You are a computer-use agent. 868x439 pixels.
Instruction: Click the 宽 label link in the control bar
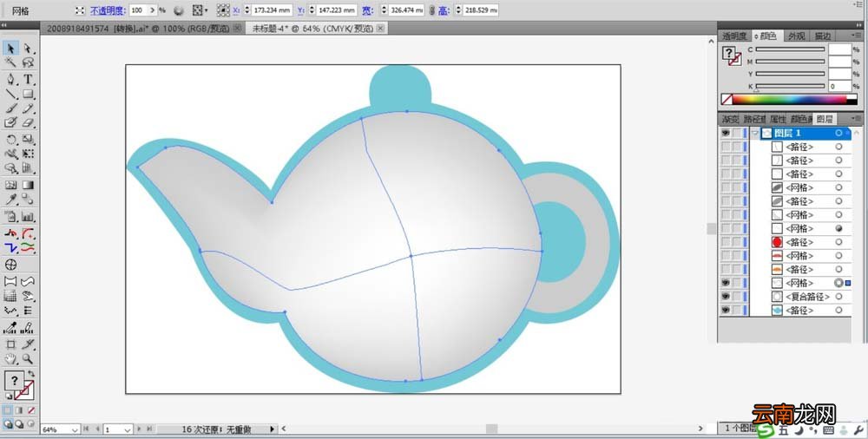367,10
